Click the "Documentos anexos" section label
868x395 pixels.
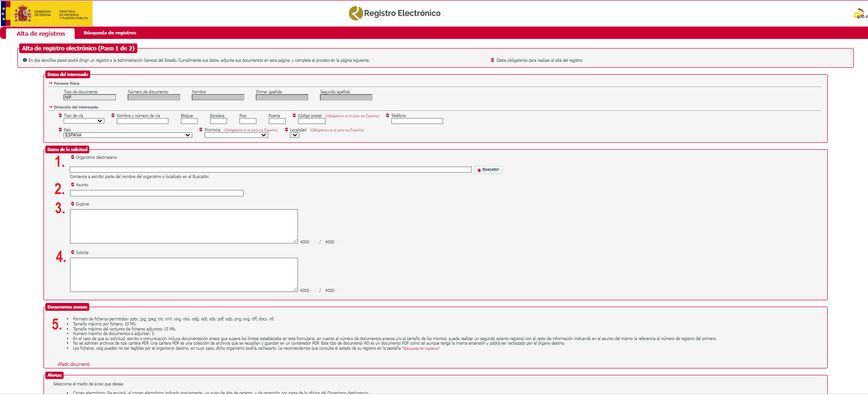(x=67, y=307)
